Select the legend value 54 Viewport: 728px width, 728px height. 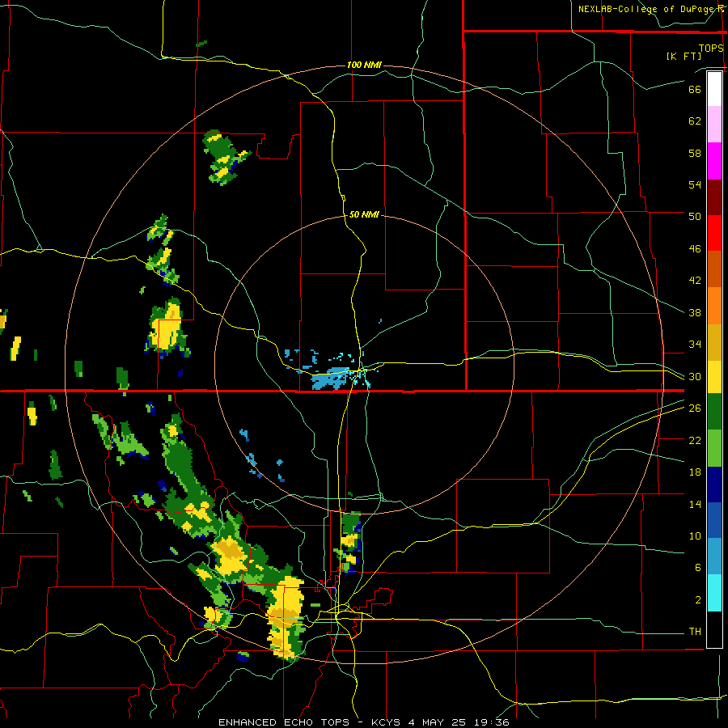(x=695, y=184)
